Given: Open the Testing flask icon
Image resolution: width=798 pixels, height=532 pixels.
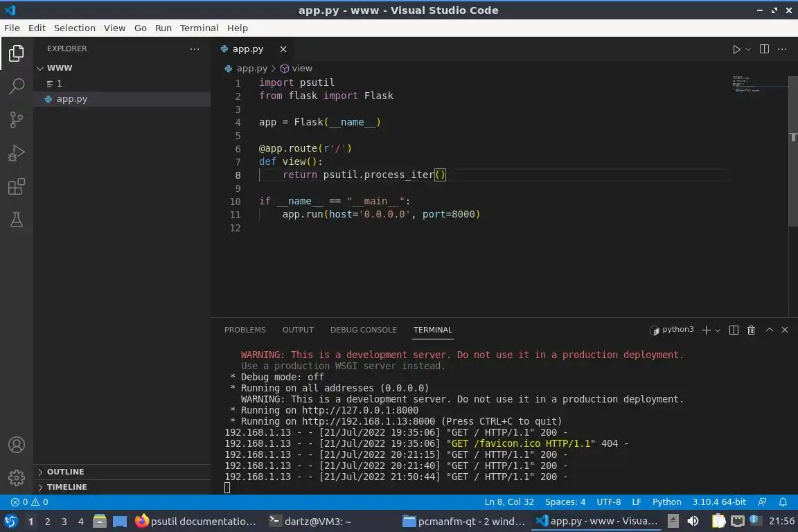Looking at the screenshot, I should [x=17, y=220].
